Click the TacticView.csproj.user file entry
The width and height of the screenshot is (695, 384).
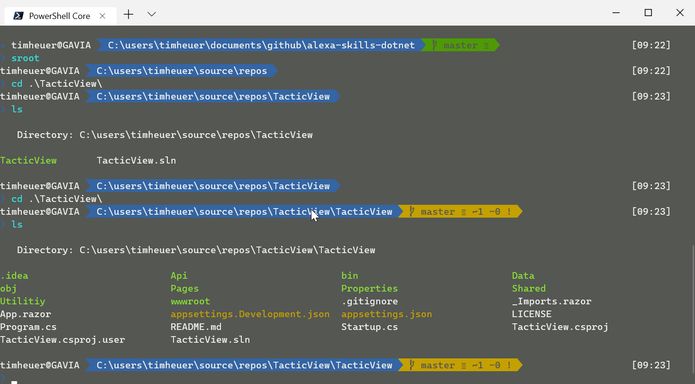[x=62, y=340]
